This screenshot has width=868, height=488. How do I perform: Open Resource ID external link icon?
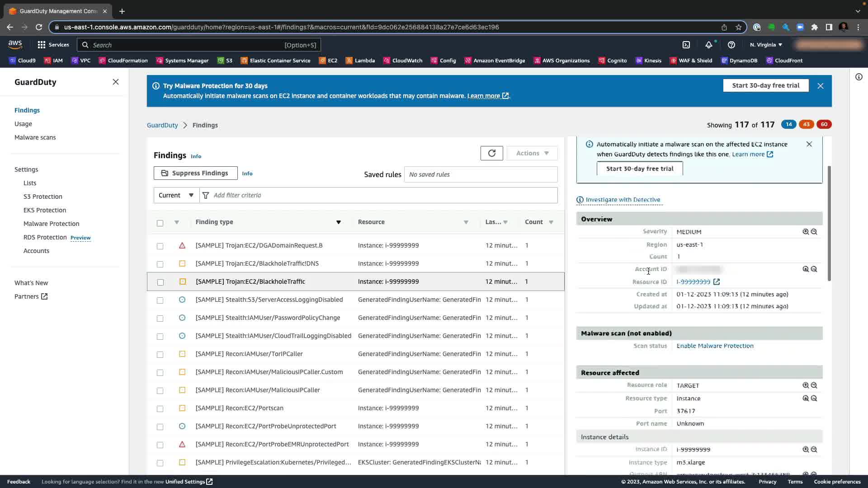717,282
